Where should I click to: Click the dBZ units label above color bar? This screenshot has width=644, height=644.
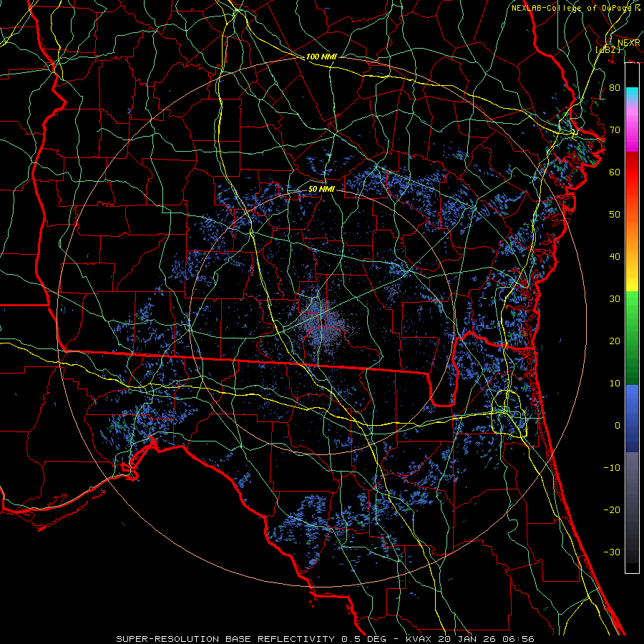coord(608,49)
